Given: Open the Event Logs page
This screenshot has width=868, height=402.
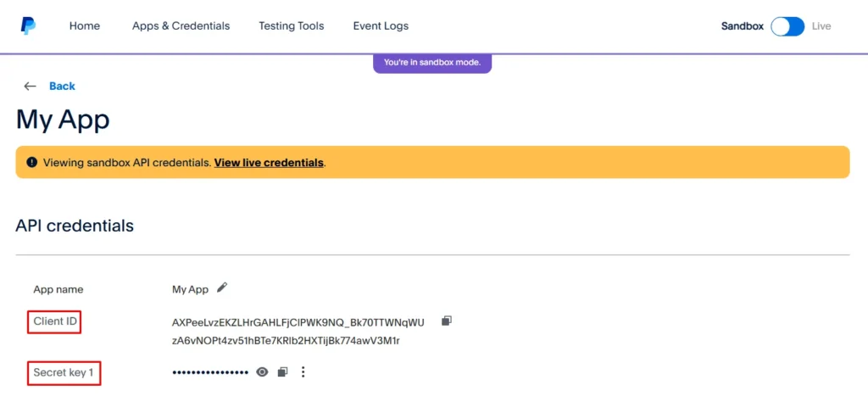Looking at the screenshot, I should pyautogui.click(x=381, y=26).
